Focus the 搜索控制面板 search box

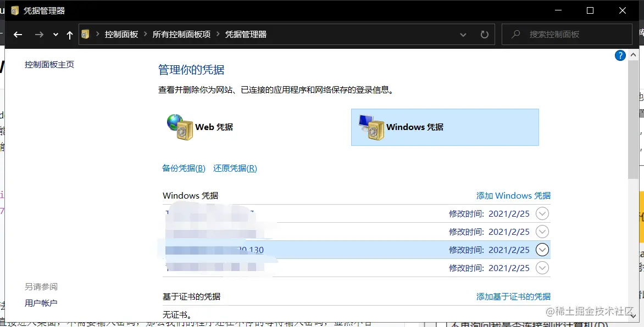tap(567, 34)
